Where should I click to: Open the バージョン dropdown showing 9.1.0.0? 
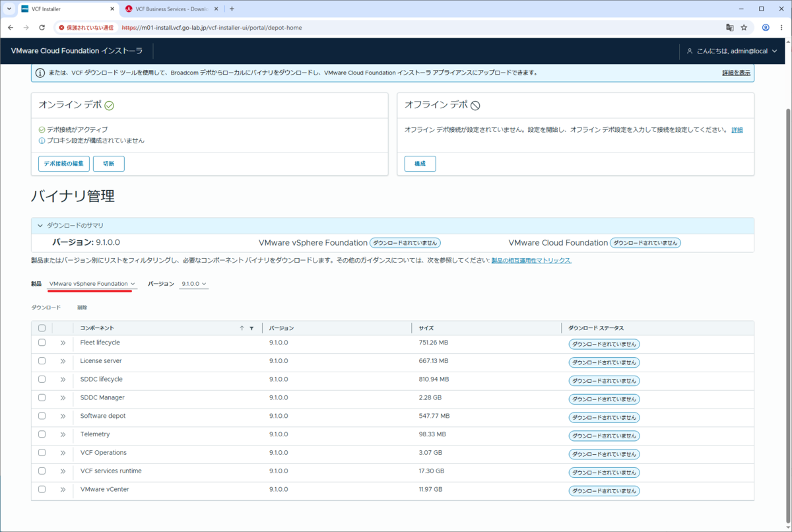click(194, 284)
